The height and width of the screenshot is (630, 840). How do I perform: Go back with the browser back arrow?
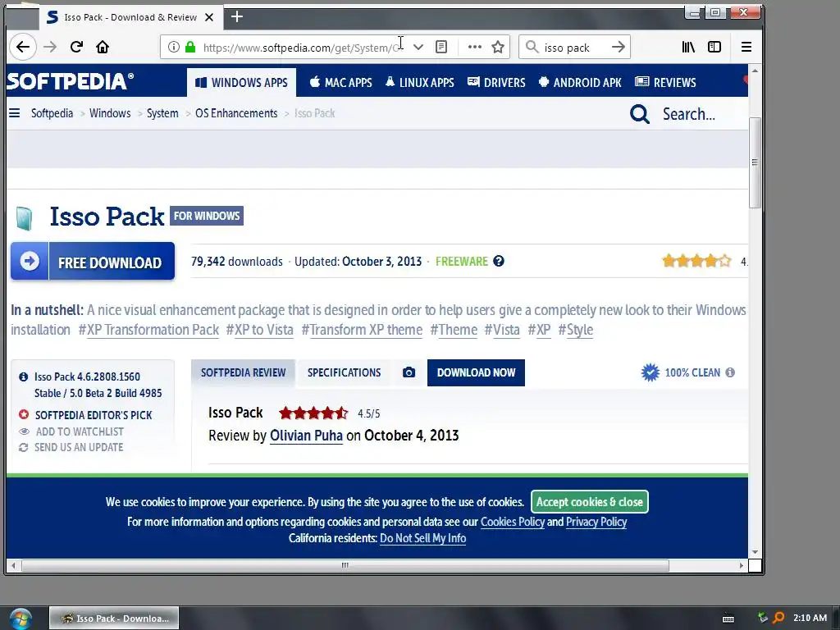22,47
